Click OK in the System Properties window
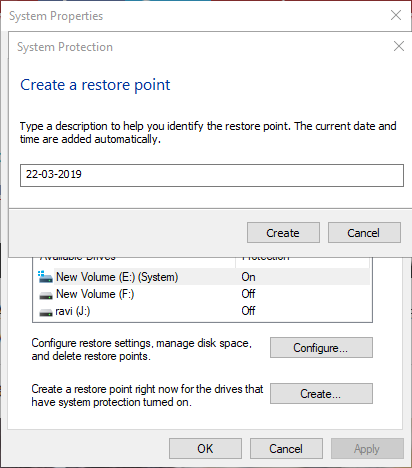This screenshot has width=412, height=468. [x=205, y=448]
